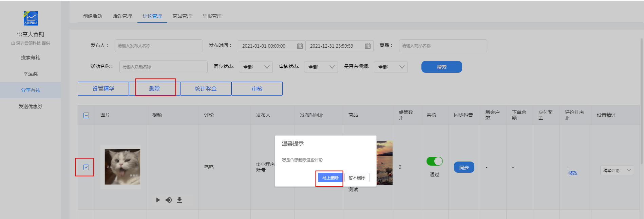The height and width of the screenshot is (219, 644).
Task: Confirm deletion with 马上删除
Action: coord(330,178)
